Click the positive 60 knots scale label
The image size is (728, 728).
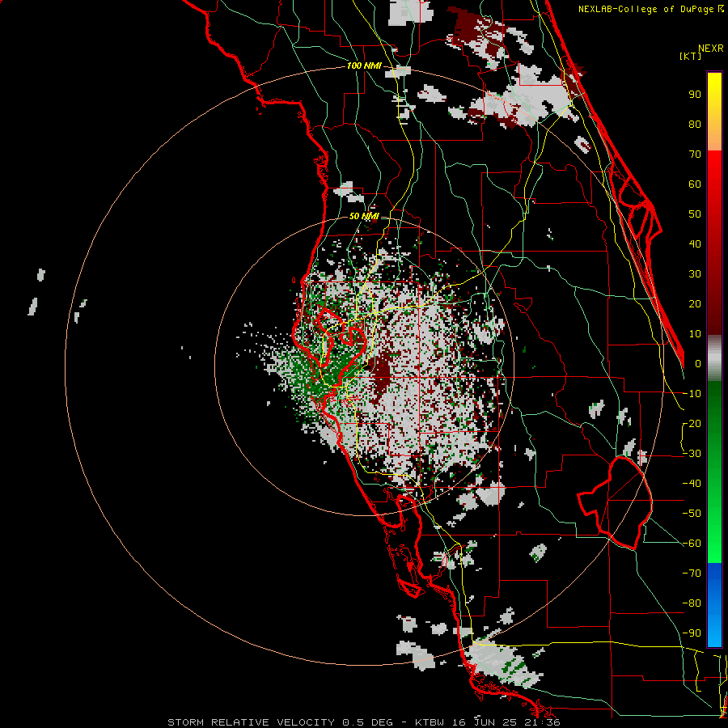[695, 184]
